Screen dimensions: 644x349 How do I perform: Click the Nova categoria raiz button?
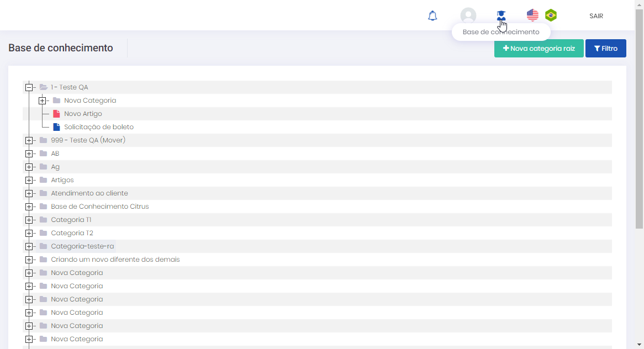point(539,49)
